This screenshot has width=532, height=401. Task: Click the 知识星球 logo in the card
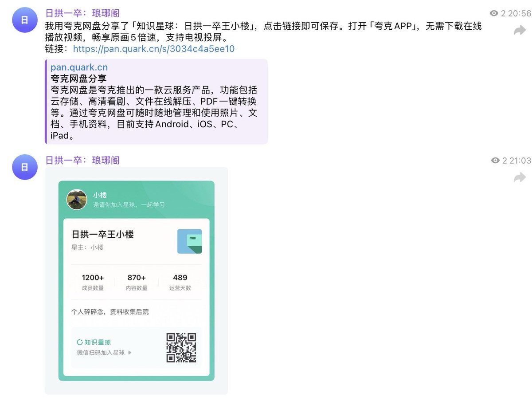point(94,342)
